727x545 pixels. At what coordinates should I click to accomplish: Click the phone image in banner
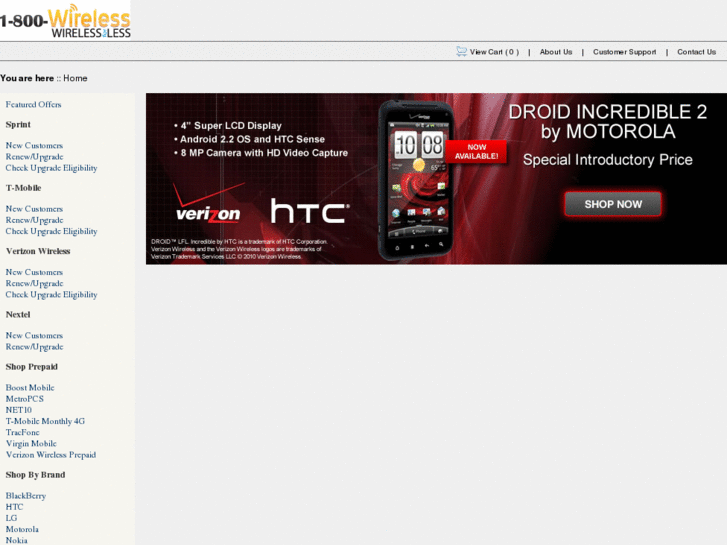point(416,180)
